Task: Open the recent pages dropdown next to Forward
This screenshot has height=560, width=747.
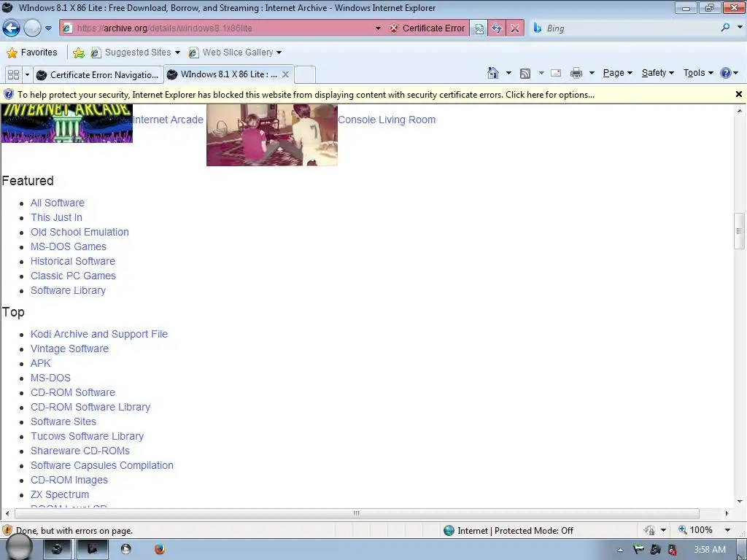Action: click(x=48, y=28)
